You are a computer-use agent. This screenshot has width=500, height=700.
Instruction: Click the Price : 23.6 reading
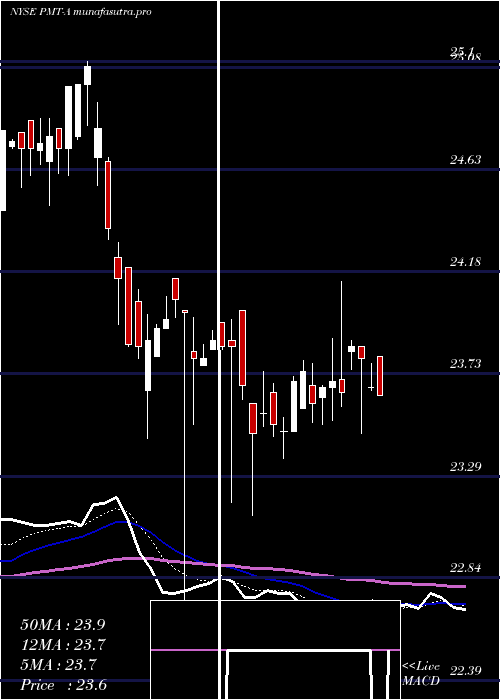(x=63, y=685)
